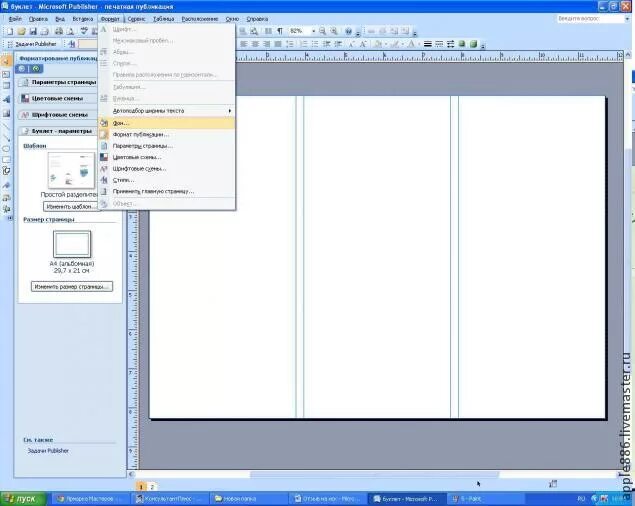Screen dimensions: 635x506
Task: Click the Изменить шаблон... button
Action: pyautogui.click(x=70, y=207)
